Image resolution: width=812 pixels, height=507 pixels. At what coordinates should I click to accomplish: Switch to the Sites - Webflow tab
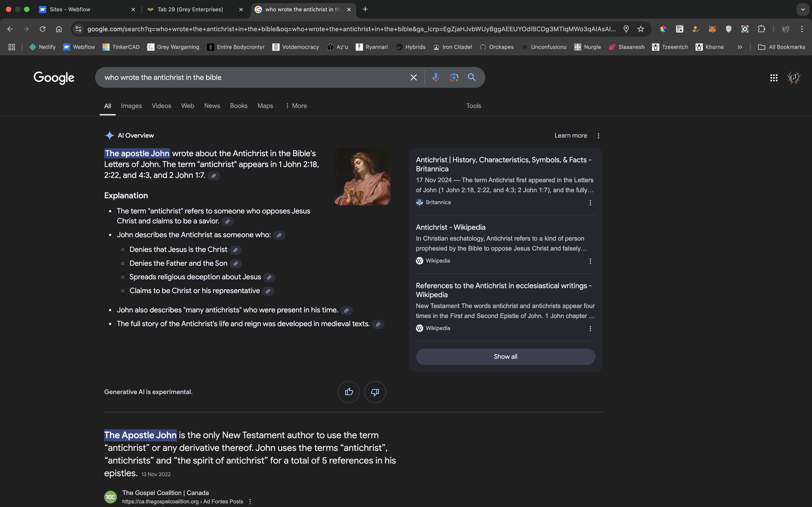coord(70,9)
